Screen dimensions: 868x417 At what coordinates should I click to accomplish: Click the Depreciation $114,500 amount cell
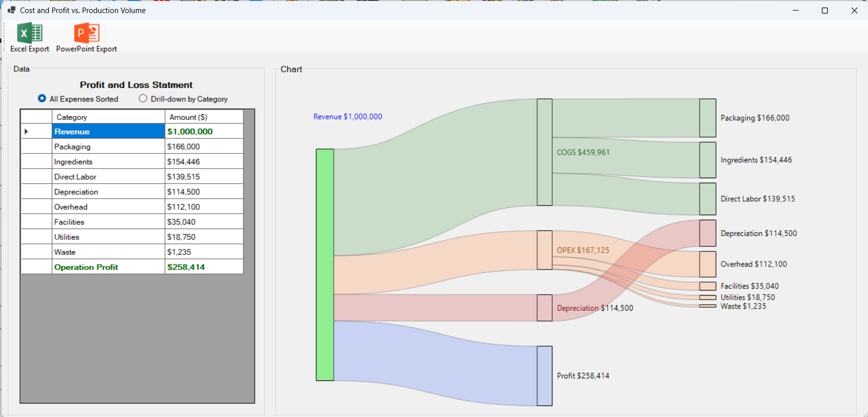(204, 192)
